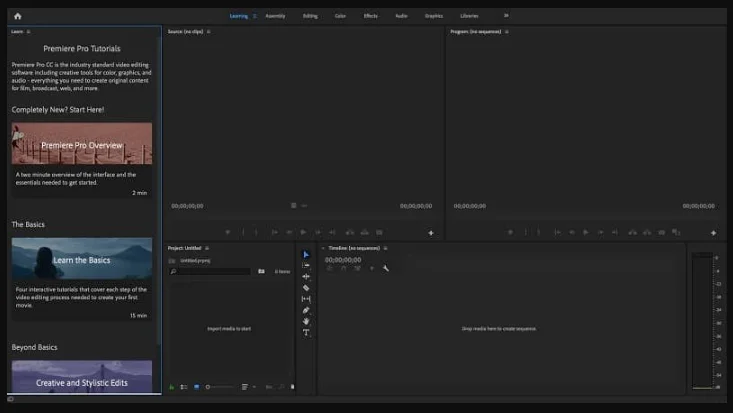Click the thumbnail zoom slider in Project
The image size is (733, 413).
tap(220, 387)
